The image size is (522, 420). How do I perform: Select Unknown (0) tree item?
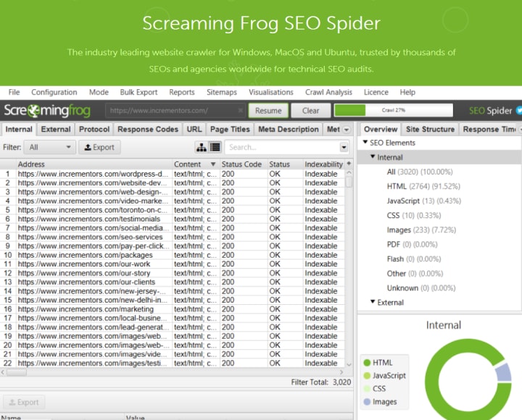tap(421, 288)
